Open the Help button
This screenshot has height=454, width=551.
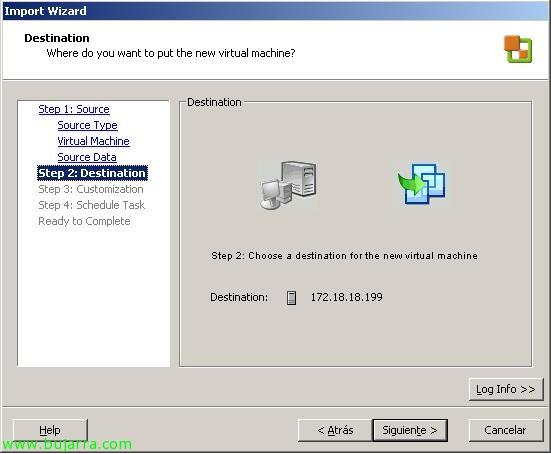coord(50,430)
